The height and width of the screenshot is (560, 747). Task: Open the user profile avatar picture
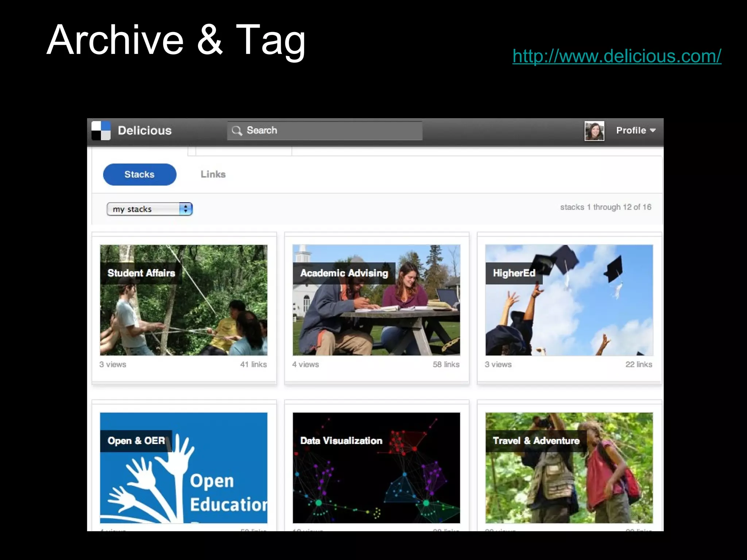pos(594,131)
